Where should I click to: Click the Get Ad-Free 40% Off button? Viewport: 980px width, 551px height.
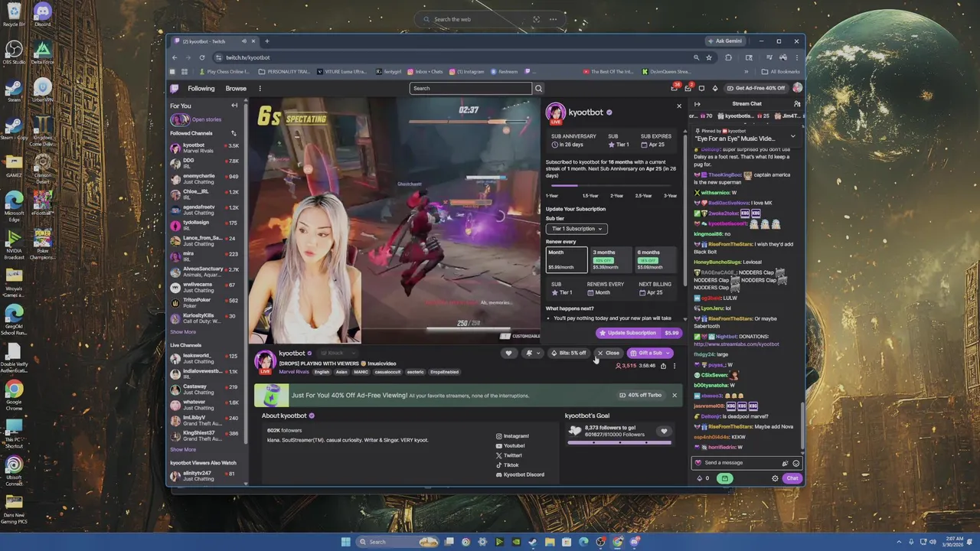(x=756, y=88)
